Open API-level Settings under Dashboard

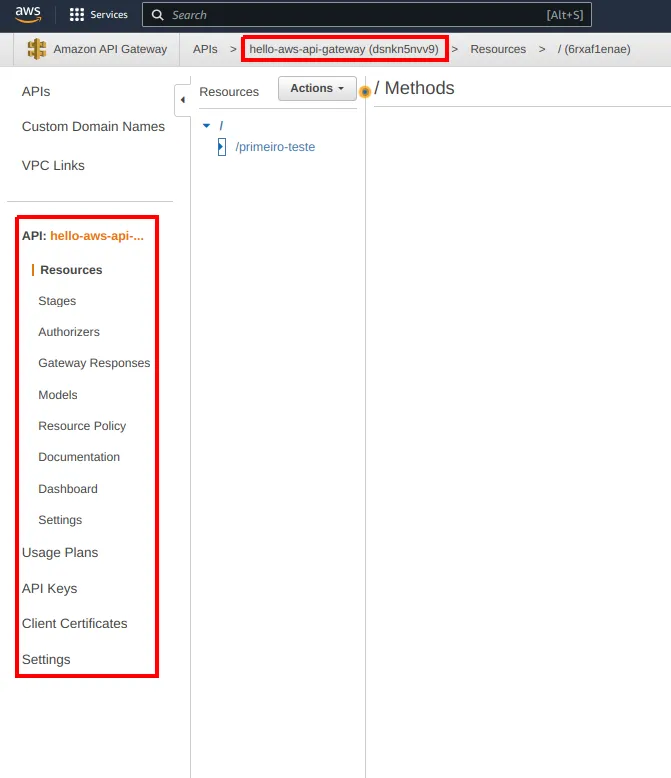[x=60, y=520]
